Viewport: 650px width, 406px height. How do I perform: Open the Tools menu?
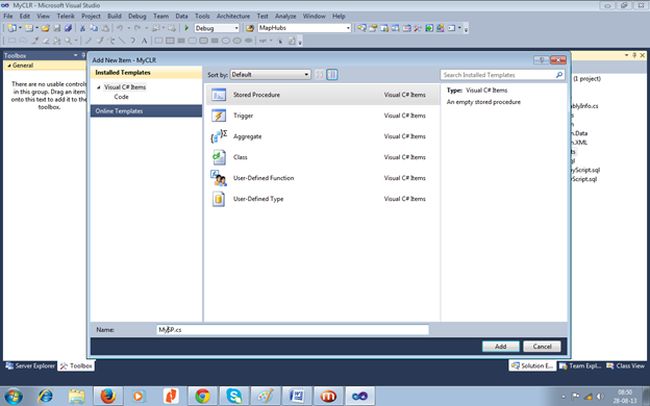202,16
